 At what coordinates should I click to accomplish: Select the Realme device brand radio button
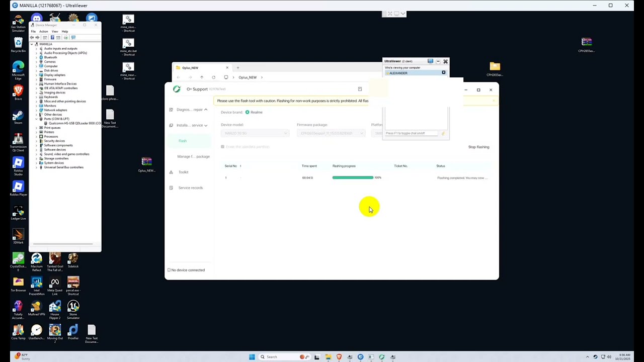pos(247,112)
